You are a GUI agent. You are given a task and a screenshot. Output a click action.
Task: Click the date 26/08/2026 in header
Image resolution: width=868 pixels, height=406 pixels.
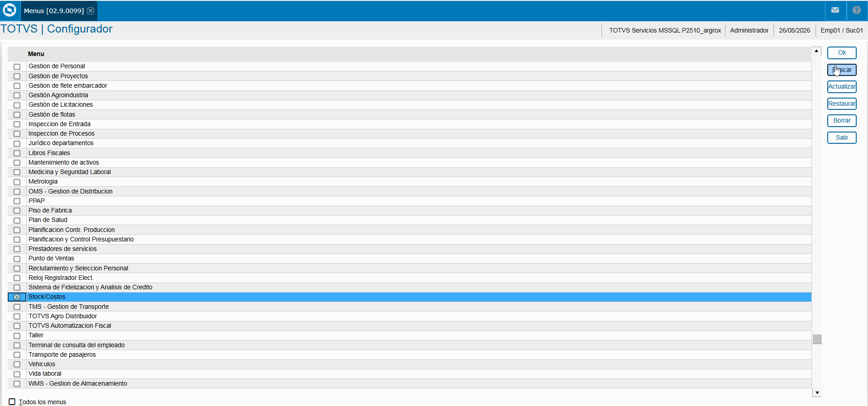[x=795, y=30]
